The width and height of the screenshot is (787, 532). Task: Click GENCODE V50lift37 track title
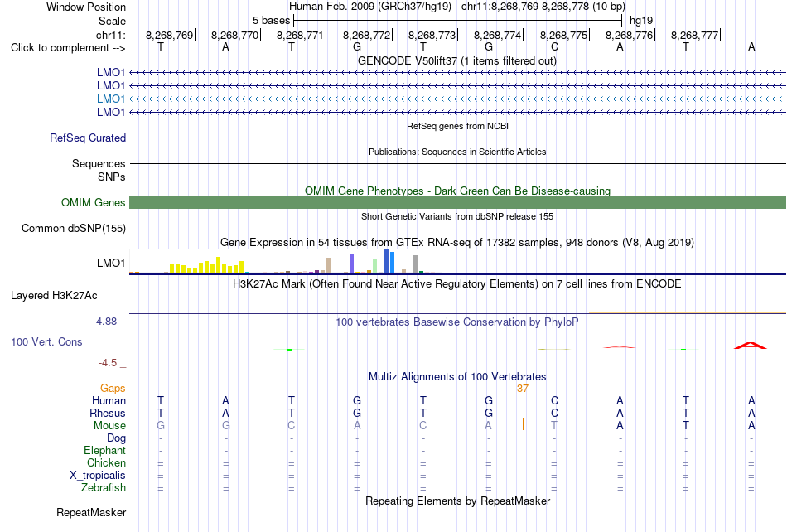(457, 60)
